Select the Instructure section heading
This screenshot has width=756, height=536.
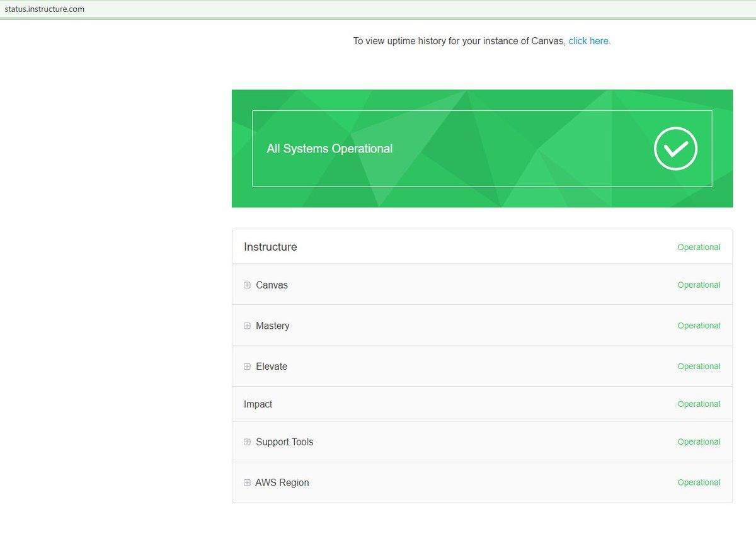click(270, 247)
